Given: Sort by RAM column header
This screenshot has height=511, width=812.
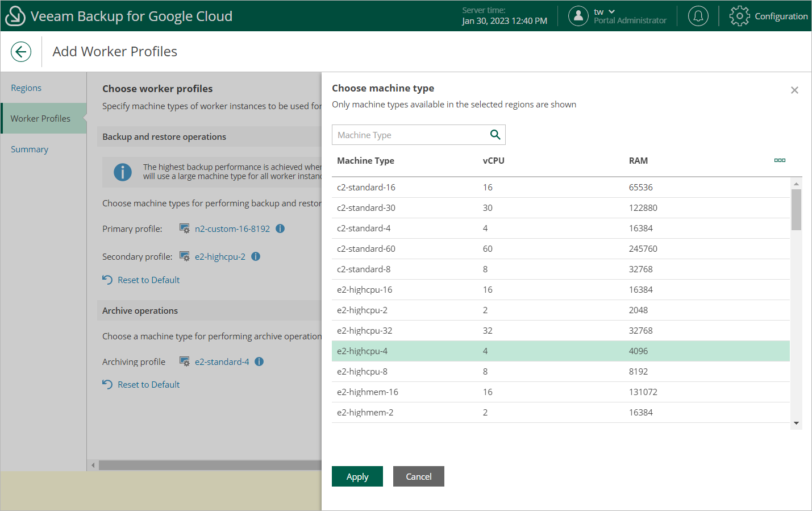Looking at the screenshot, I should pos(638,161).
